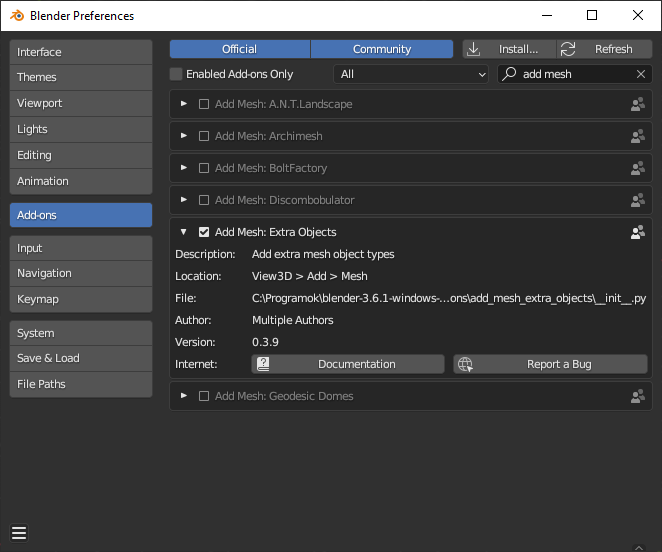Expand the Add Mesh: Discombobulator details
Viewport: 662px width, 552px height.
coord(184,200)
